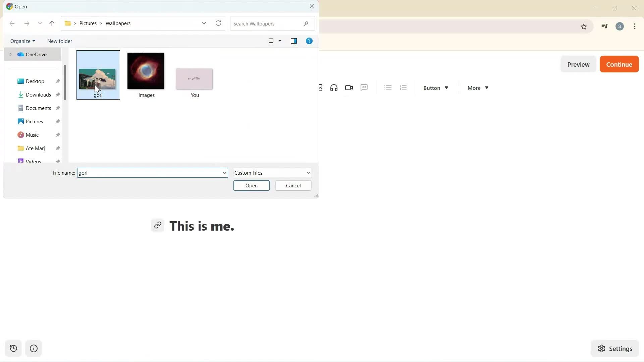Open the browser media control icon

coord(604,26)
